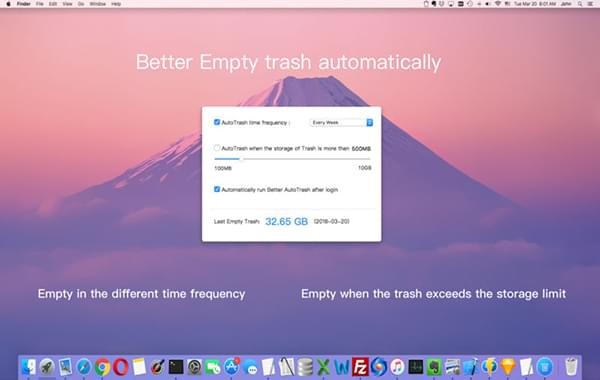Screen dimensions: 600x380
Task: Open Sketch diamond icon in dock
Action: click(508, 367)
